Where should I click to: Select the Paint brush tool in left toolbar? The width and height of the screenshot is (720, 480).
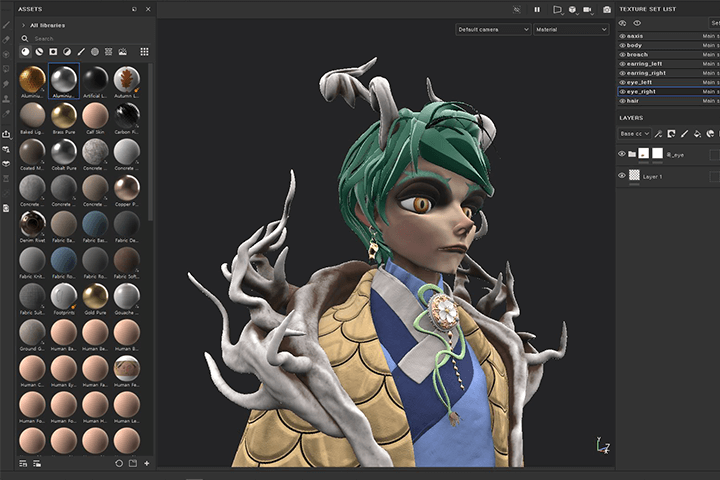(6, 25)
